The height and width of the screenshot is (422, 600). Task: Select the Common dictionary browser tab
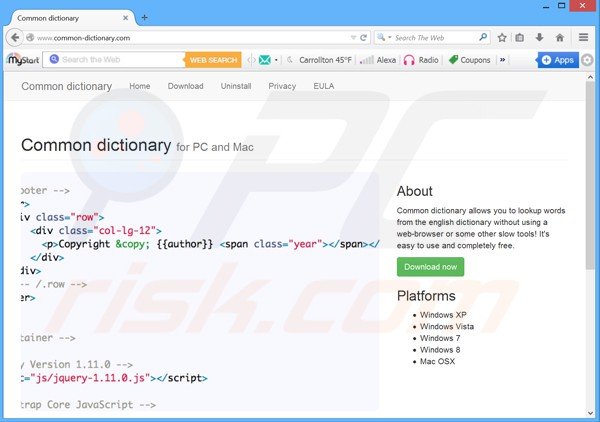pyautogui.click(x=73, y=18)
